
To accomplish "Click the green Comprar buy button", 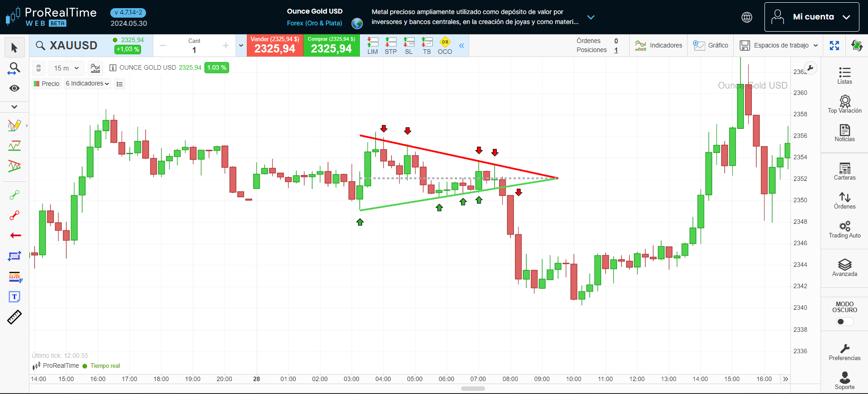I will pyautogui.click(x=331, y=46).
